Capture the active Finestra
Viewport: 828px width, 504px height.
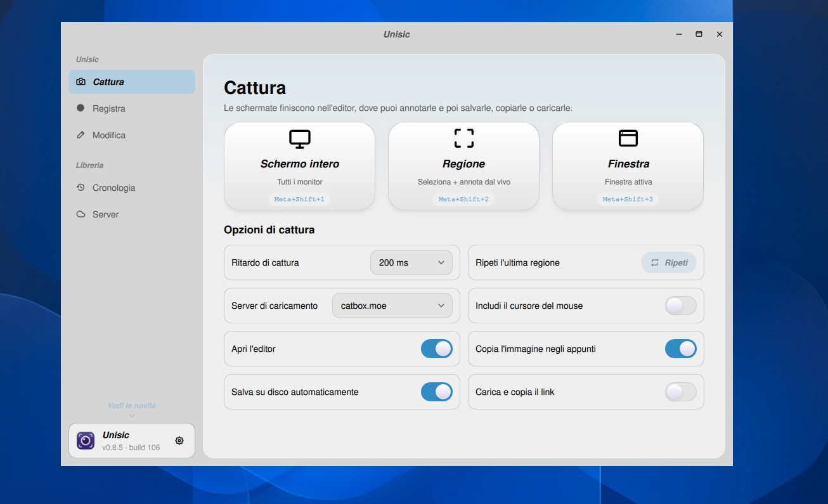pos(628,166)
